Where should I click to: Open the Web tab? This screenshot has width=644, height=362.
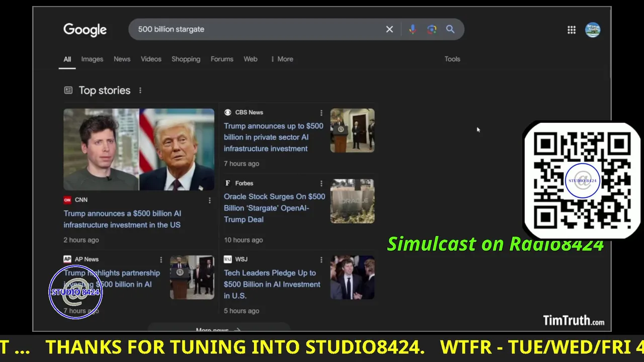click(251, 59)
